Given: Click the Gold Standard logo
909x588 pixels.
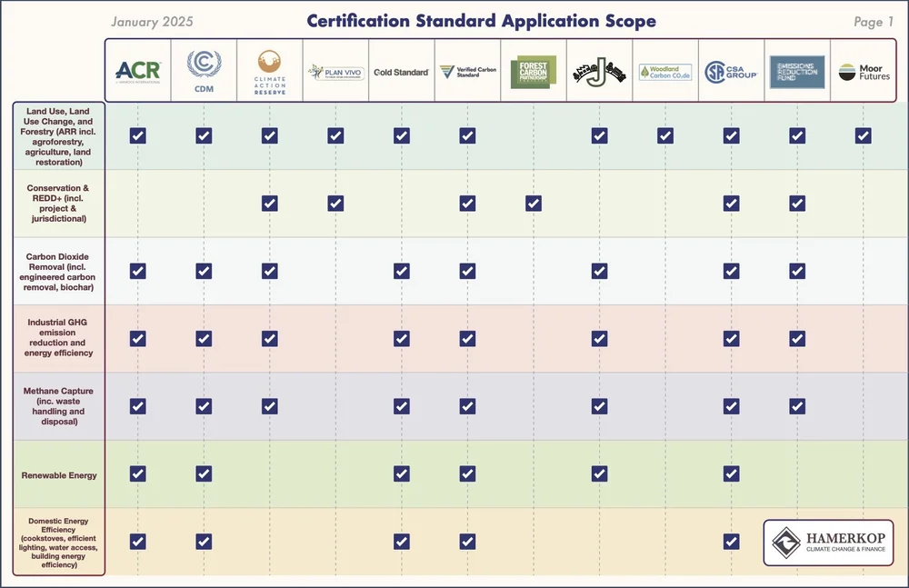Looking at the screenshot, I should click(401, 73).
